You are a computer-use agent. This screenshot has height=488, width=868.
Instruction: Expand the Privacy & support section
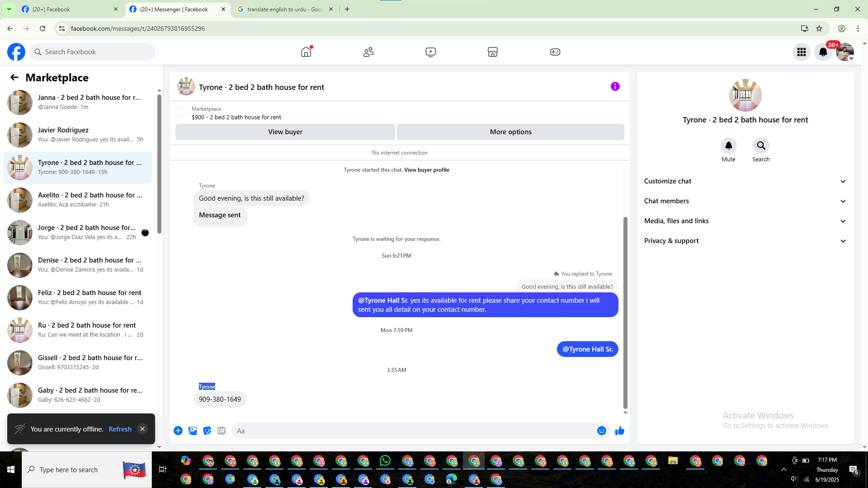pyautogui.click(x=745, y=241)
